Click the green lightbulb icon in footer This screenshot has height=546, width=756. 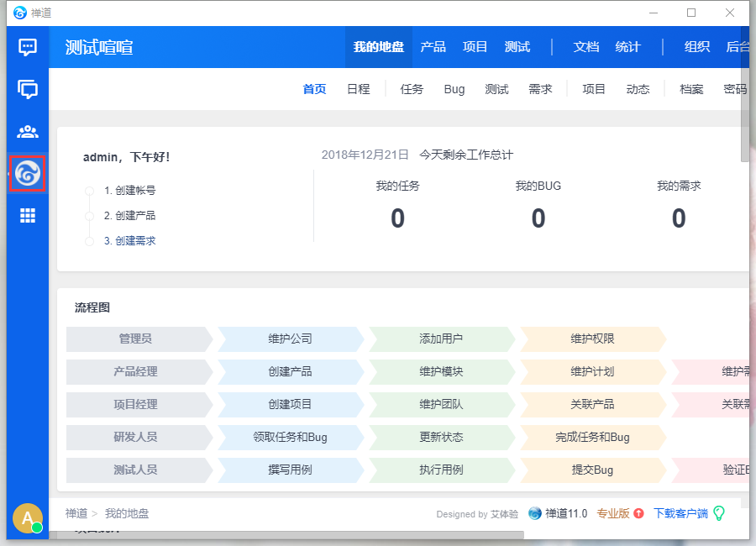719,513
